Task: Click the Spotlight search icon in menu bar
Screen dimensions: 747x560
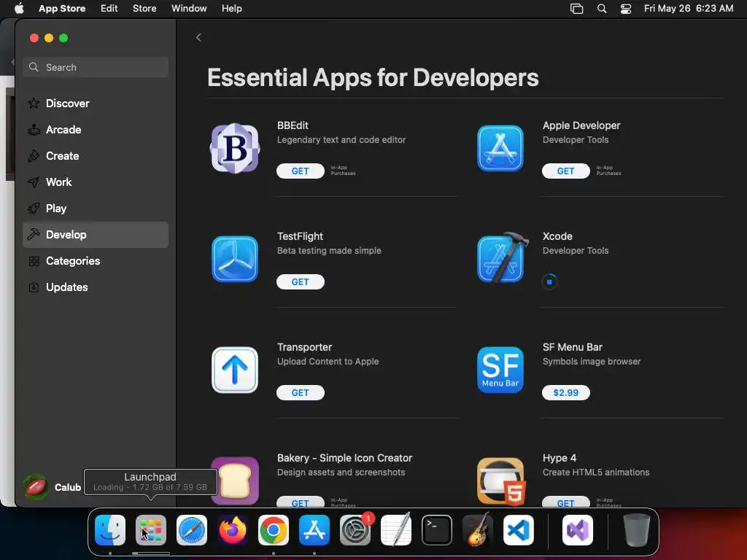Action: point(602,9)
